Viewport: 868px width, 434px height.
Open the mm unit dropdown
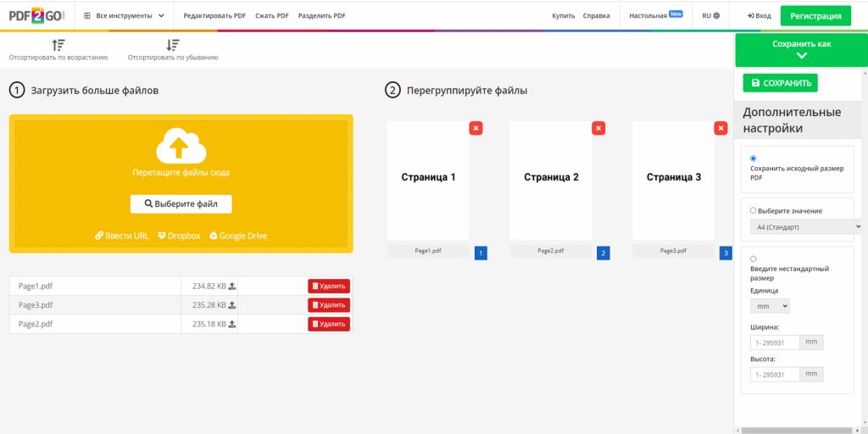pyautogui.click(x=770, y=306)
